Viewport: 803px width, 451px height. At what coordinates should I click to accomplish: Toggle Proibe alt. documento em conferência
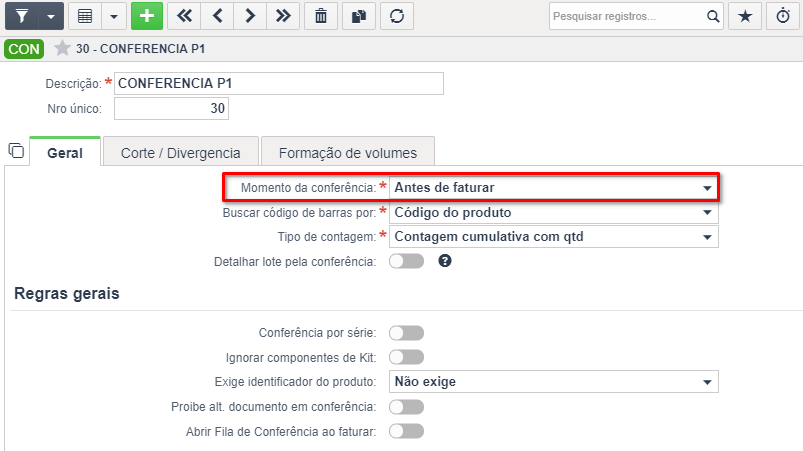406,407
